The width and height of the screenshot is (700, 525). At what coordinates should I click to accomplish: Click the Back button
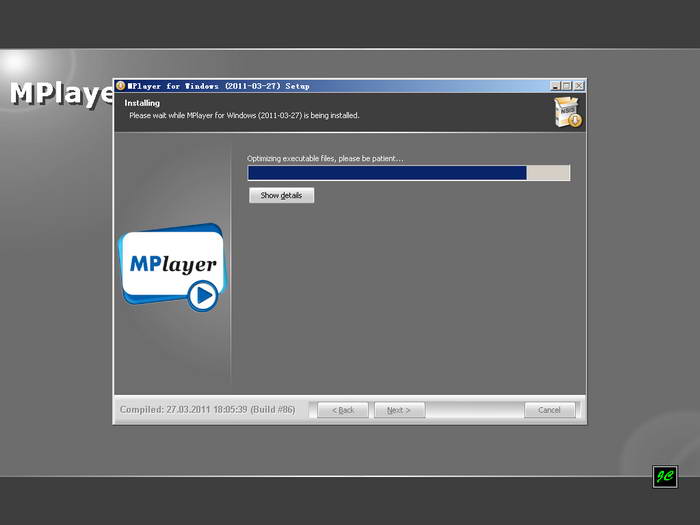343,410
